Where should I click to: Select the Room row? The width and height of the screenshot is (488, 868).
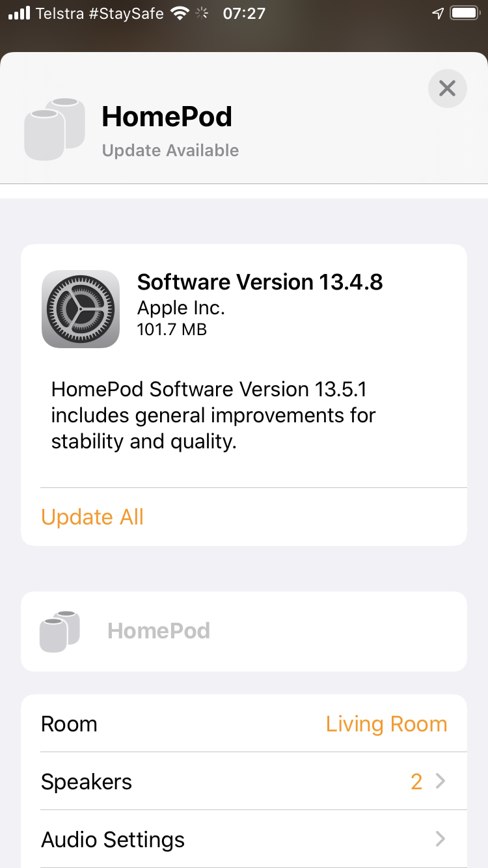[x=244, y=724]
